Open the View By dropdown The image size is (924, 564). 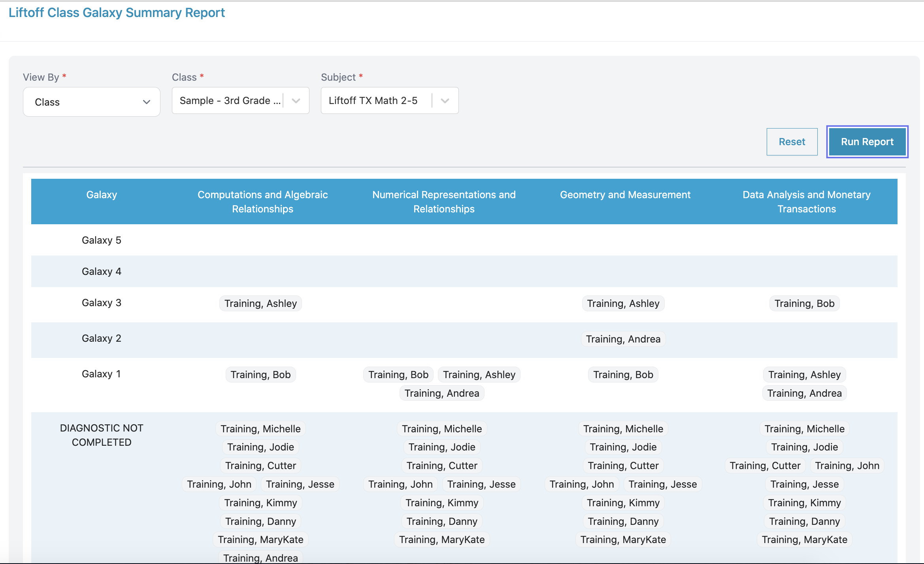pos(91,102)
